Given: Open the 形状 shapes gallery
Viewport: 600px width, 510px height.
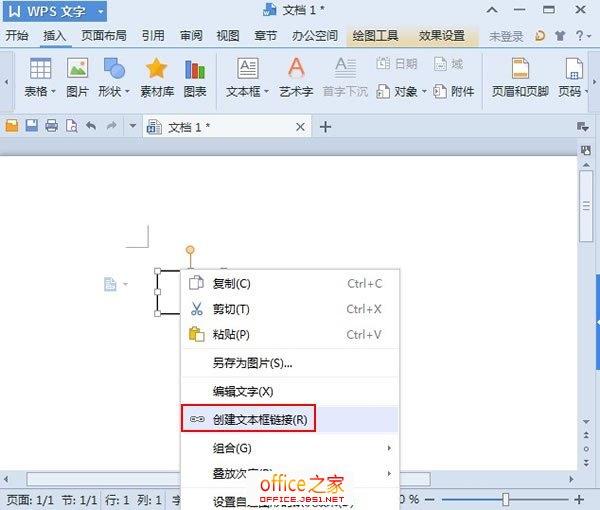Looking at the screenshot, I should click(114, 68).
